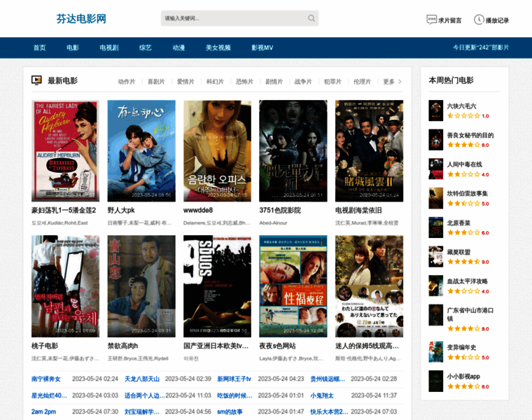Open 善良女秘书的目的 in weekly hot list

[x=470, y=135]
